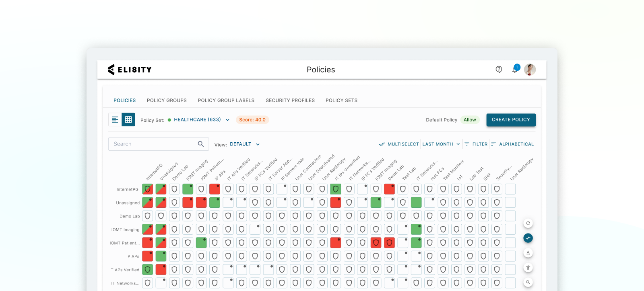Switch to the list view icon
This screenshot has height=291, width=644.
[x=115, y=120]
